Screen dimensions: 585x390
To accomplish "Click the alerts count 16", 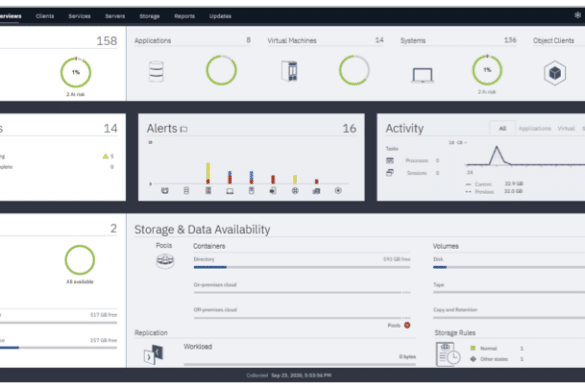I will pyautogui.click(x=349, y=128).
